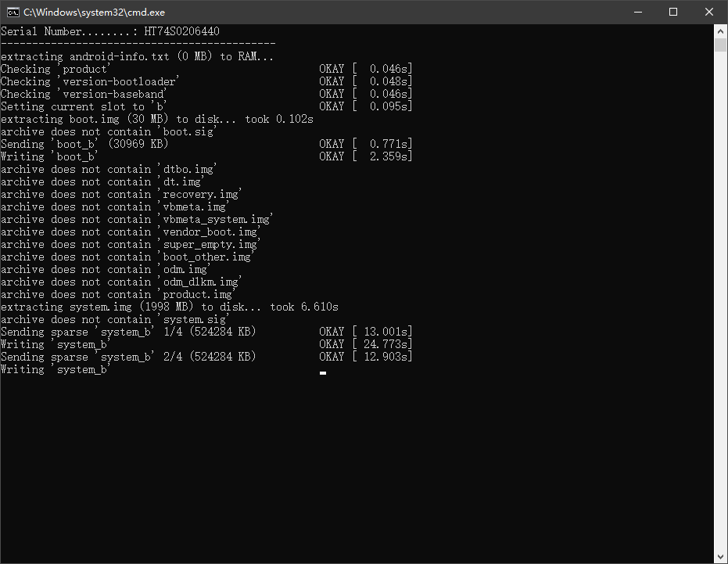Click the serial number HT74S0206440
This screenshot has width=728, height=564.
(181, 31)
